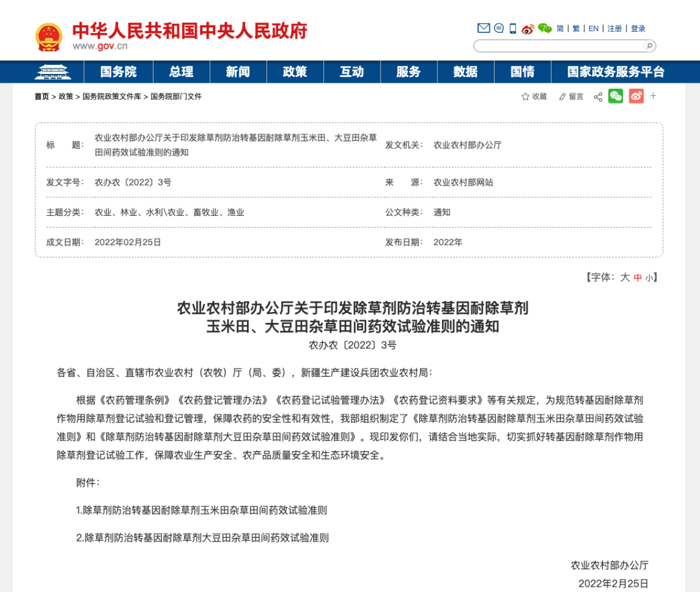Click 主题分类 value 农业、林业、水利
This screenshot has height=592, width=700.
[169, 212]
